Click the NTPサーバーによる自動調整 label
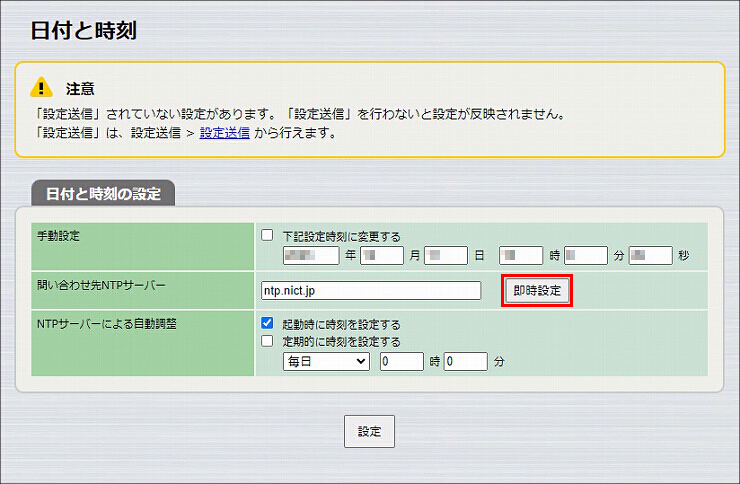 107,324
